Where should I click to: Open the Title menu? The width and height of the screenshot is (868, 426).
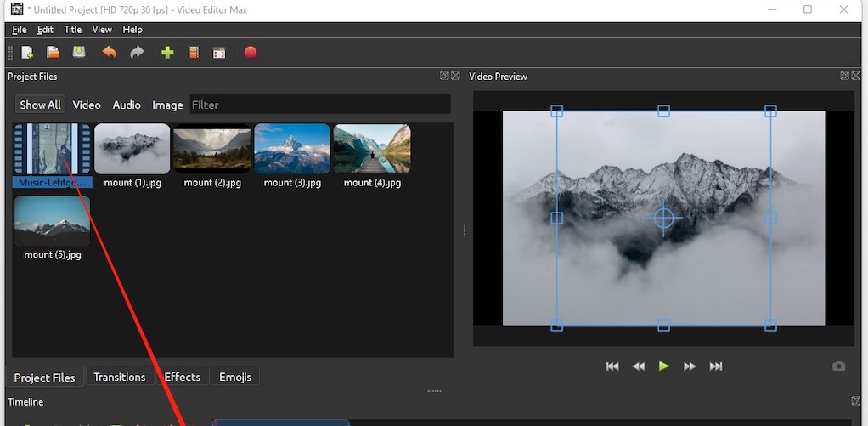click(73, 30)
